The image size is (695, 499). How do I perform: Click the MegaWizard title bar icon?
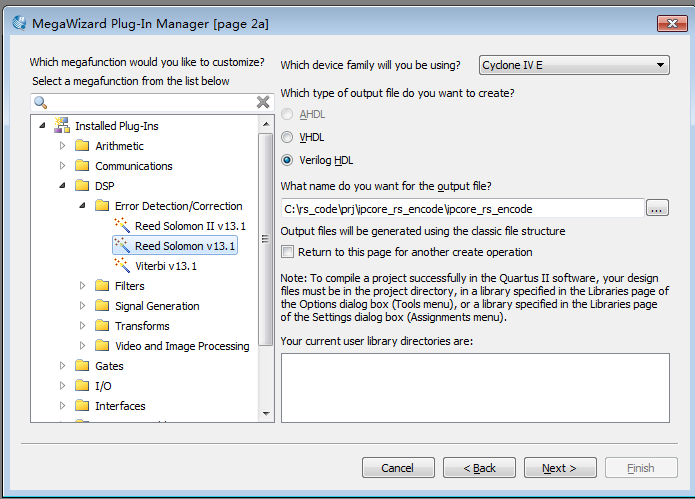point(19,23)
